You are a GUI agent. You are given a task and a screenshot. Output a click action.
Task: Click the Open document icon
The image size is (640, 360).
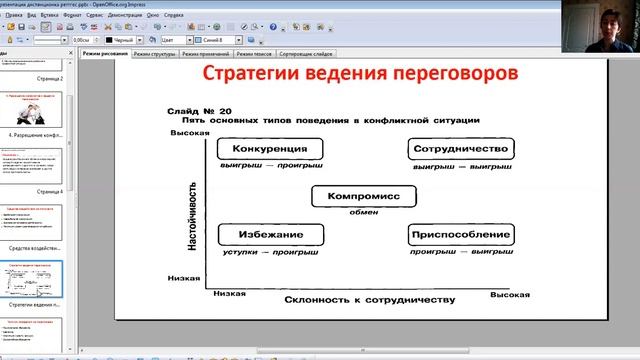point(11,27)
